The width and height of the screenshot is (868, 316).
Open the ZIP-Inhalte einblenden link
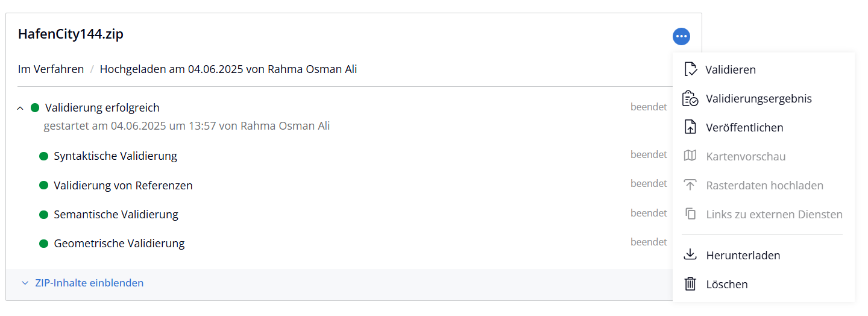[89, 283]
